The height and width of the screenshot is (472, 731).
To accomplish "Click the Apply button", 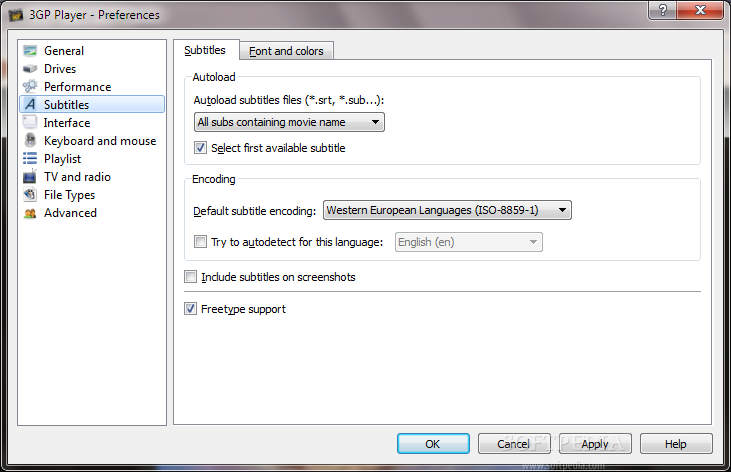I will click(x=595, y=444).
